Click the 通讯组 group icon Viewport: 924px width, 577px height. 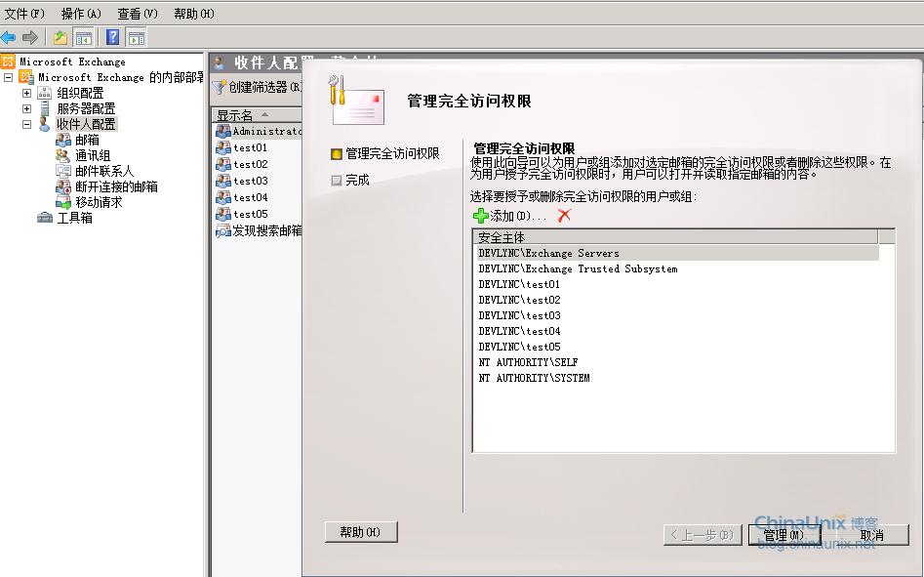point(63,155)
